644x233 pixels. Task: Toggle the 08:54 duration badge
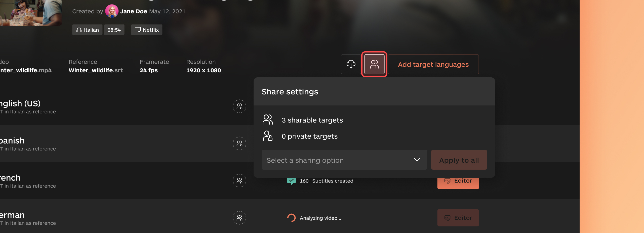coord(114,30)
